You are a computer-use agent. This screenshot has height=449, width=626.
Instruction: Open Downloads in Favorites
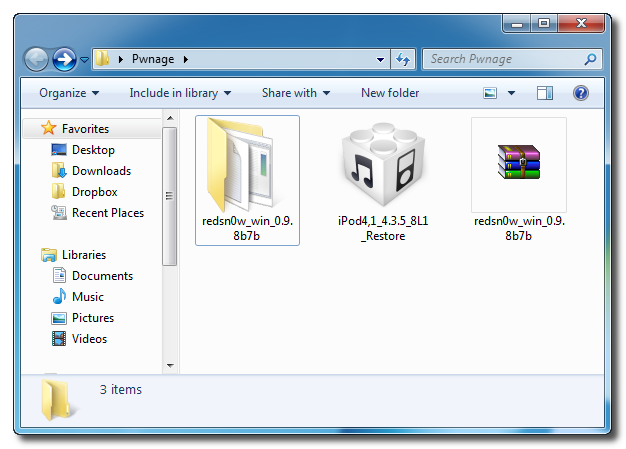coord(101,171)
